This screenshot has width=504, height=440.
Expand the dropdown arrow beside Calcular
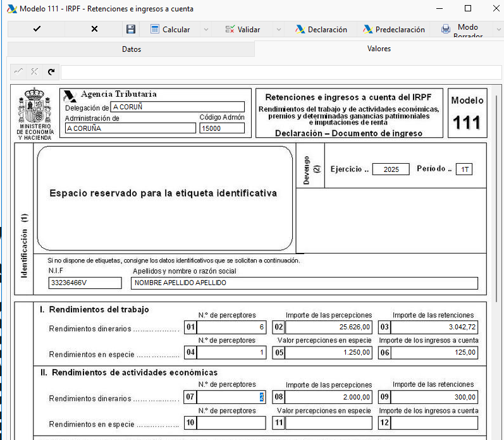click(206, 30)
